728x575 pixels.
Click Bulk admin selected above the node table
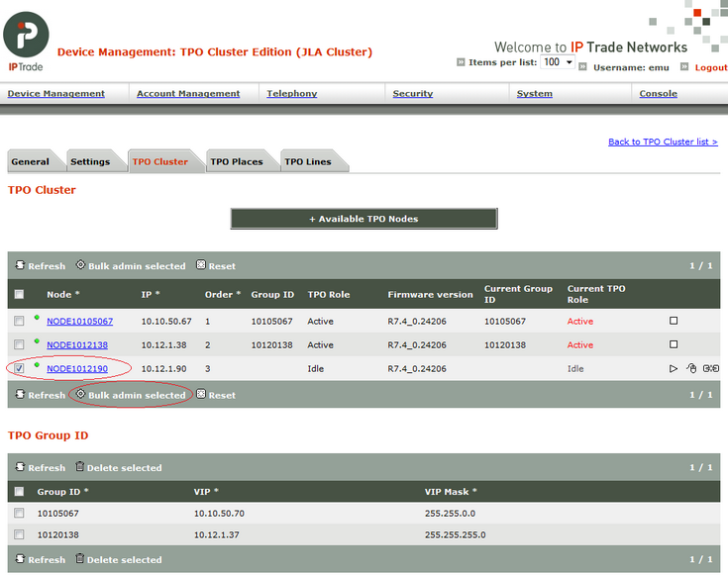pyautogui.click(x=131, y=266)
